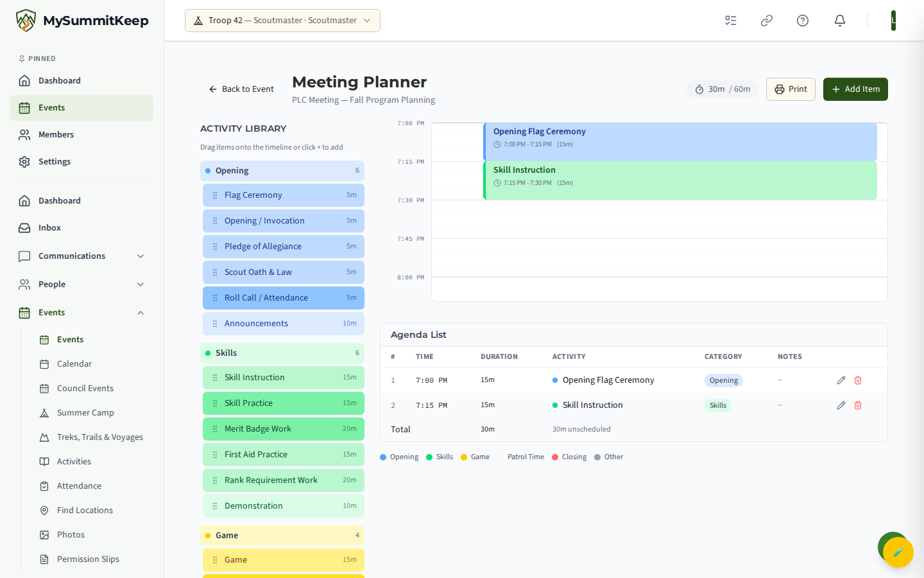Open Inbox in sidebar
Image resolution: width=924 pixels, height=578 pixels.
tap(81, 228)
